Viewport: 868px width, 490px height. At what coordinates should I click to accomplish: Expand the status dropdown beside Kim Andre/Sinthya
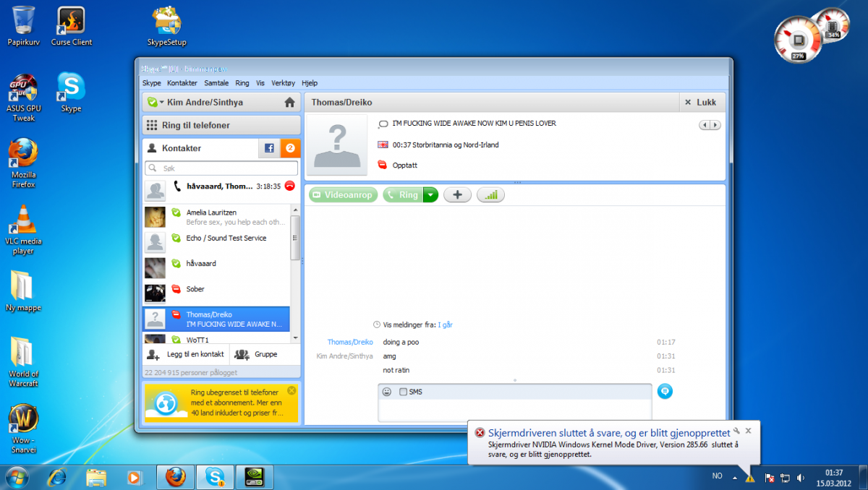tap(161, 103)
